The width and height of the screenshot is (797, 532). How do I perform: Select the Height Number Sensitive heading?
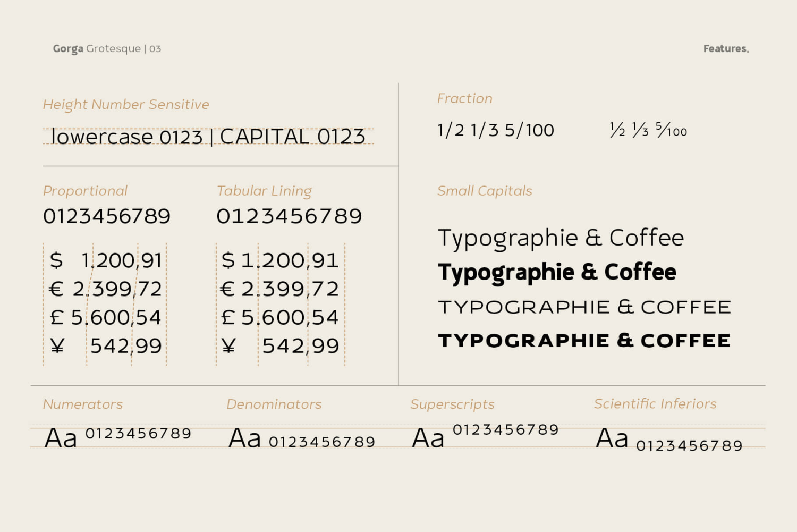(126, 105)
